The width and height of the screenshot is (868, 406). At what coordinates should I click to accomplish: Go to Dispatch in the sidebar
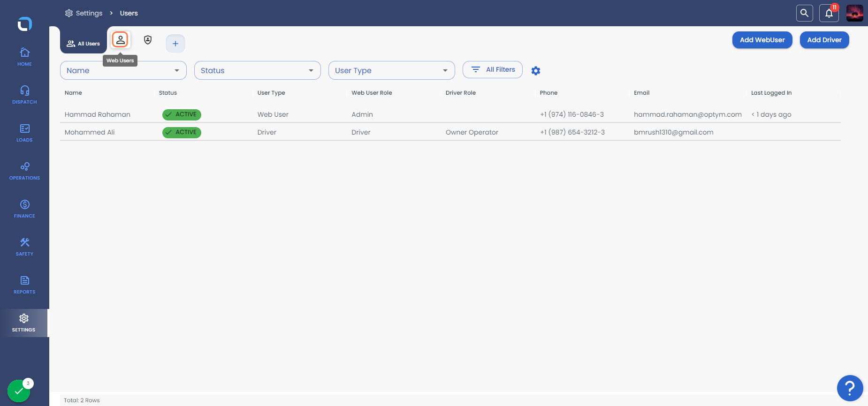click(24, 95)
